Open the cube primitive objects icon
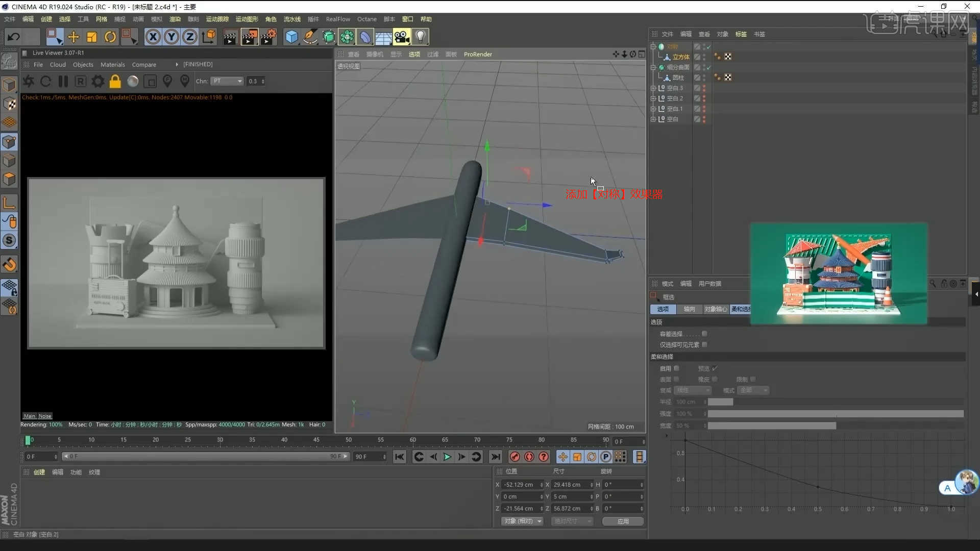 pos(291,37)
